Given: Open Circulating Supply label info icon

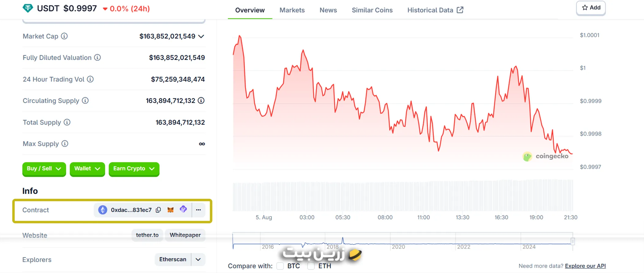Looking at the screenshot, I should 85,101.
